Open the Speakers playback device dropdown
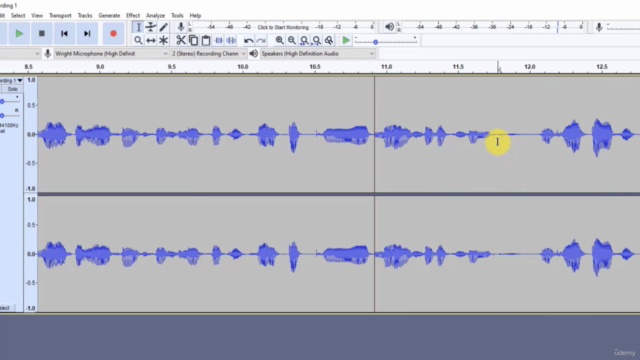The width and height of the screenshot is (640, 360). [318, 53]
